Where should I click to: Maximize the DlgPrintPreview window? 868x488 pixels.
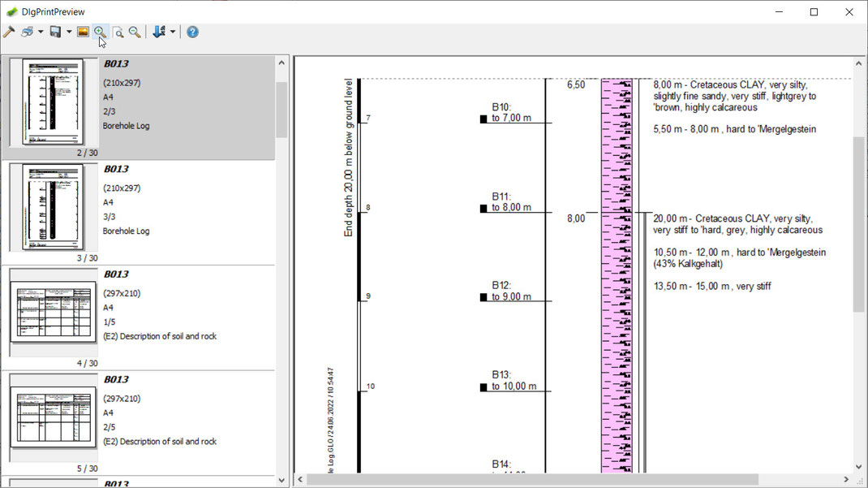click(x=814, y=11)
